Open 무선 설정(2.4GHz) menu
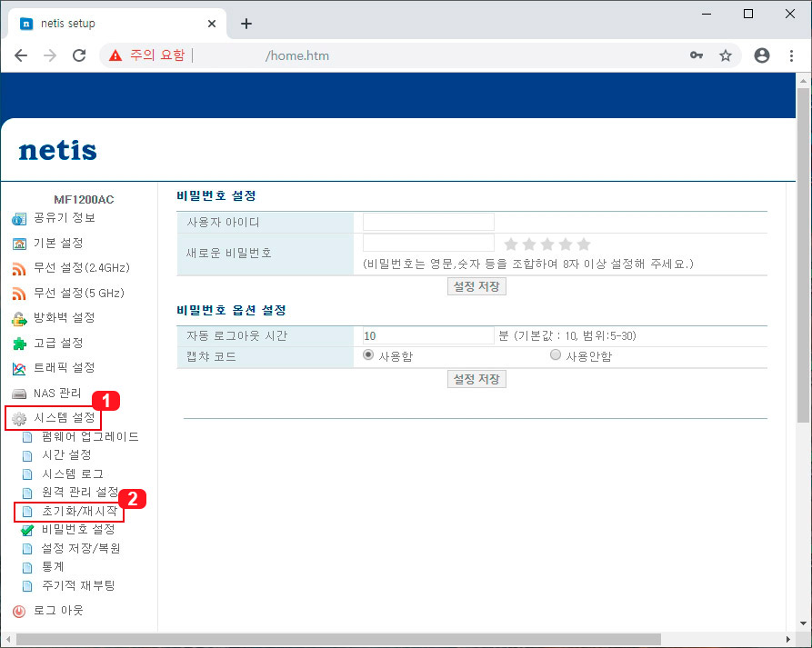This screenshot has width=812, height=648. (82, 268)
